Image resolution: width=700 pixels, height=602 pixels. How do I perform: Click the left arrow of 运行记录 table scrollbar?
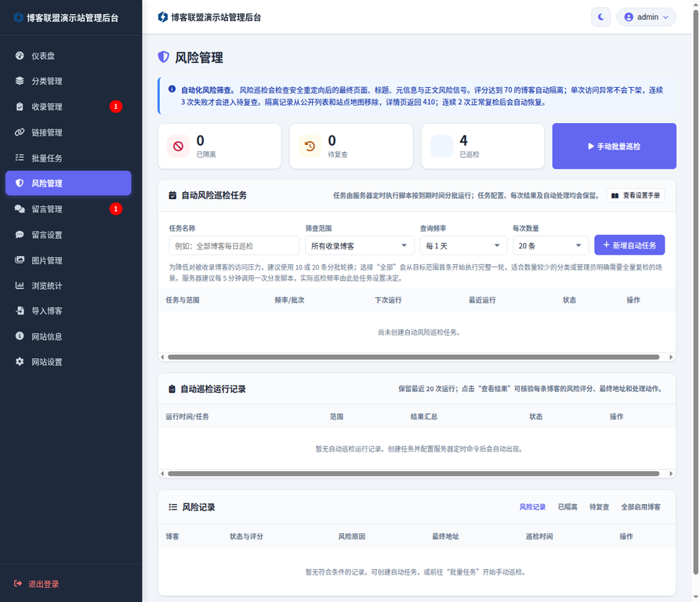pos(162,473)
